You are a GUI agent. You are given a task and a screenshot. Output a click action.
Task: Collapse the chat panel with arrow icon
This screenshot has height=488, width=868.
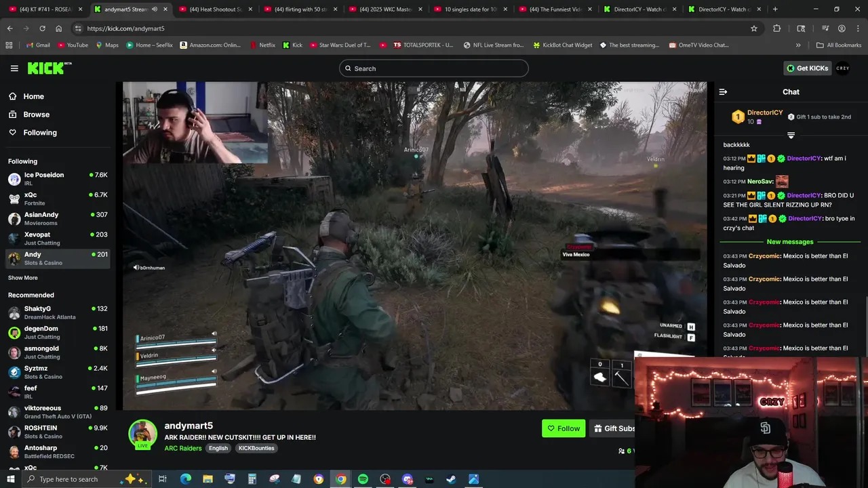723,91
